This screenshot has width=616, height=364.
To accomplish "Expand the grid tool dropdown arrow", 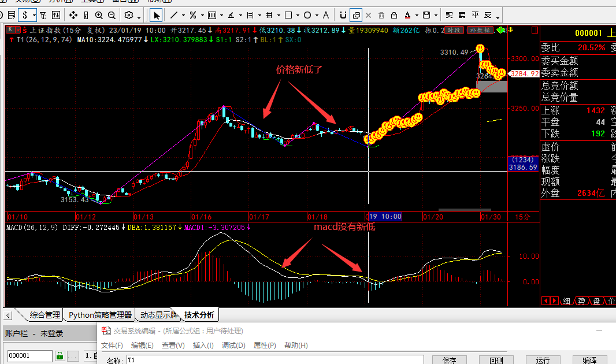I will click(279, 16).
